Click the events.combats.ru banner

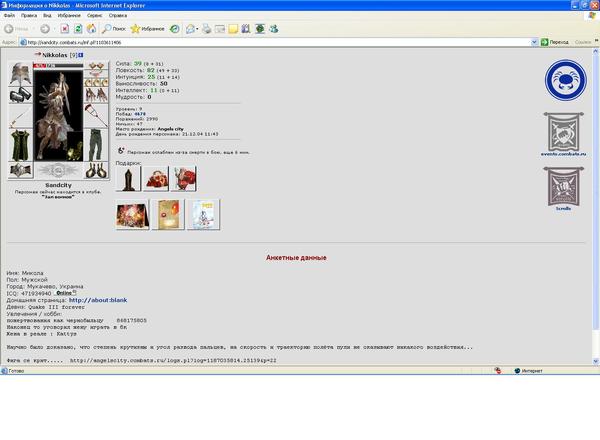(x=563, y=134)
